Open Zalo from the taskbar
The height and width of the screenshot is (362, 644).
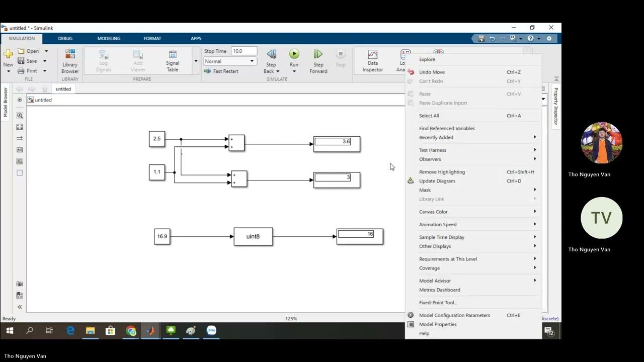pos(211,330)
